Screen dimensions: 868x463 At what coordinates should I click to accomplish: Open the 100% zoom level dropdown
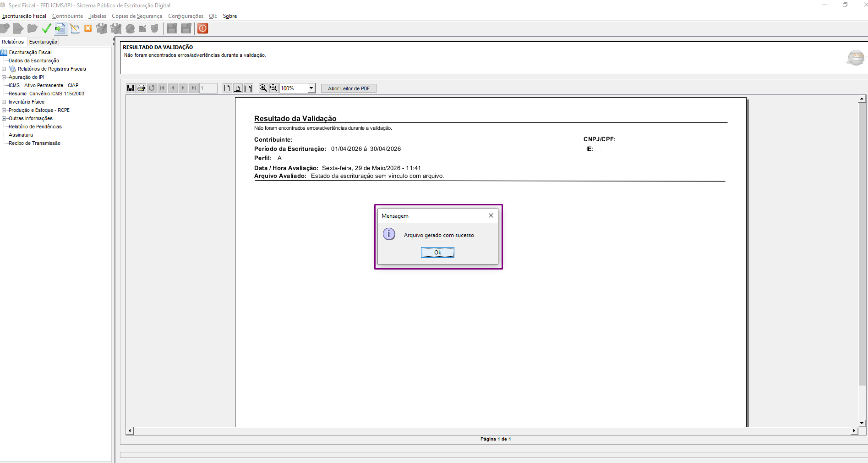(311, 88)
